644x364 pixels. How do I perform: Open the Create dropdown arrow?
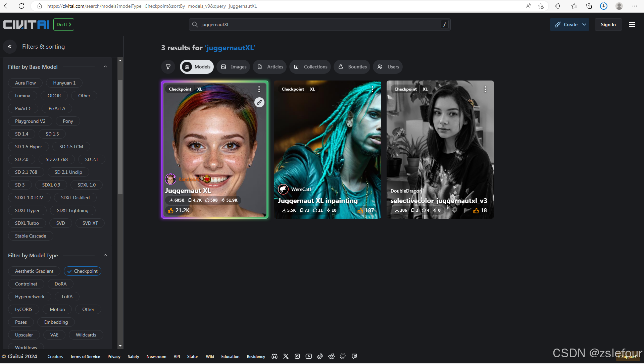coord(584,24)
